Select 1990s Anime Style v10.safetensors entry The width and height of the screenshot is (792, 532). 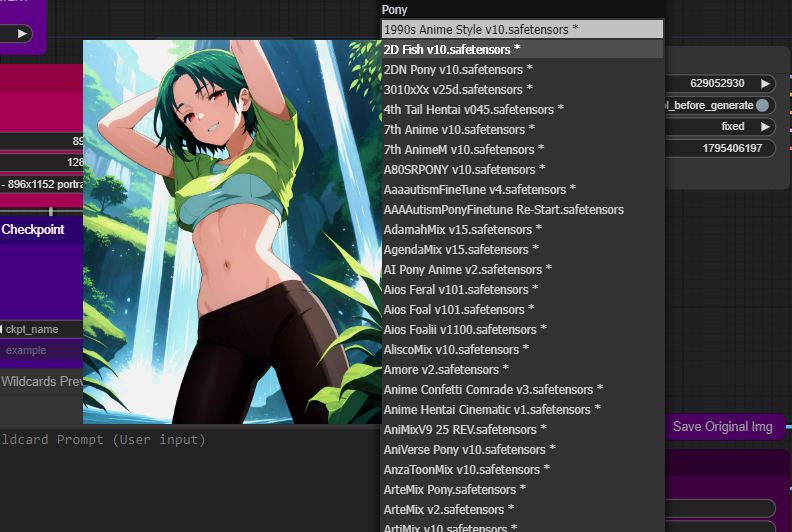[522, 29]
